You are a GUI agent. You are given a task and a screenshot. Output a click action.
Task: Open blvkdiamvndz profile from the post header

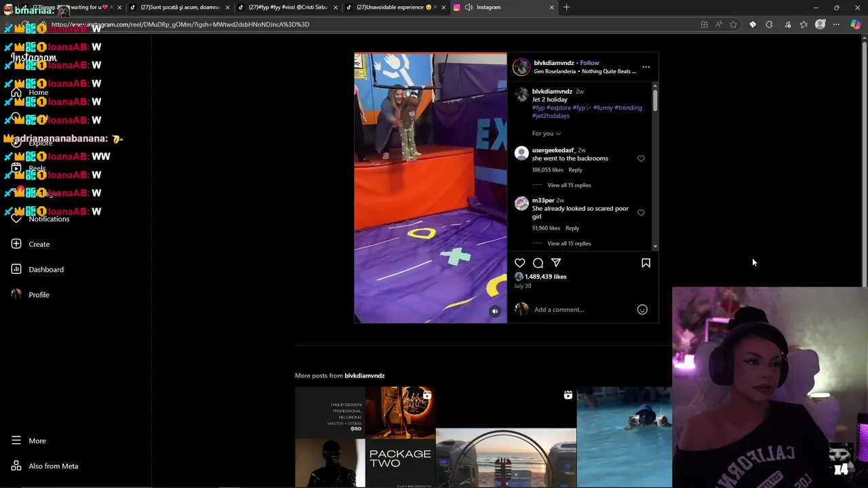pyautogui.click(x=553, y=63)
